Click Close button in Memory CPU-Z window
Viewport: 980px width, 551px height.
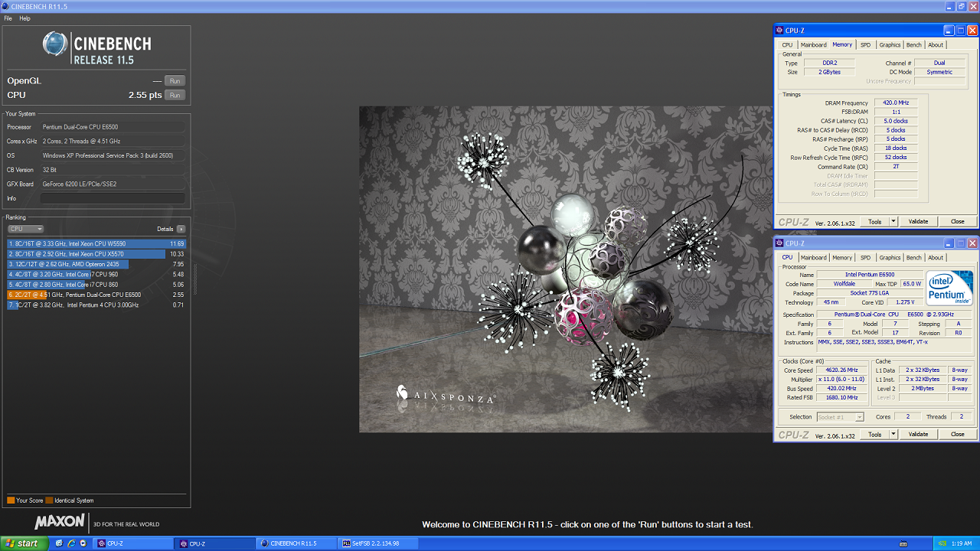(958, 221)
